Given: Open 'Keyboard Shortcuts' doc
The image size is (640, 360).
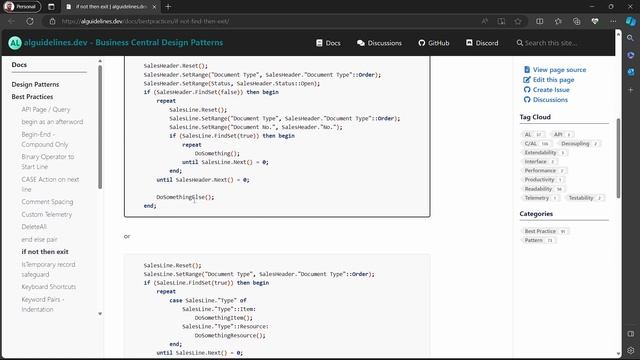Looking at the screenshot, I should [49, 287].
